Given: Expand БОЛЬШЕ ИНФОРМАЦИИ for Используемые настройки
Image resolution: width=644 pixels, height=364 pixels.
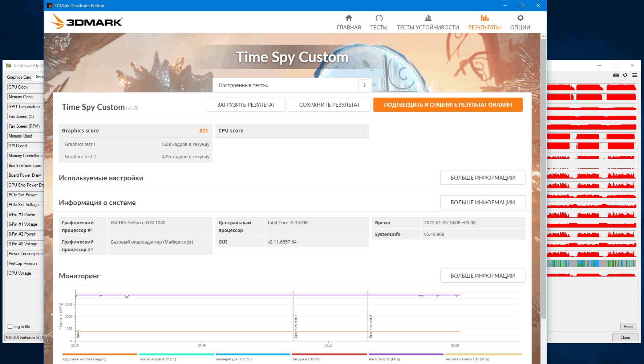Looking at the screenshot, I should click(x=483, y=177).
